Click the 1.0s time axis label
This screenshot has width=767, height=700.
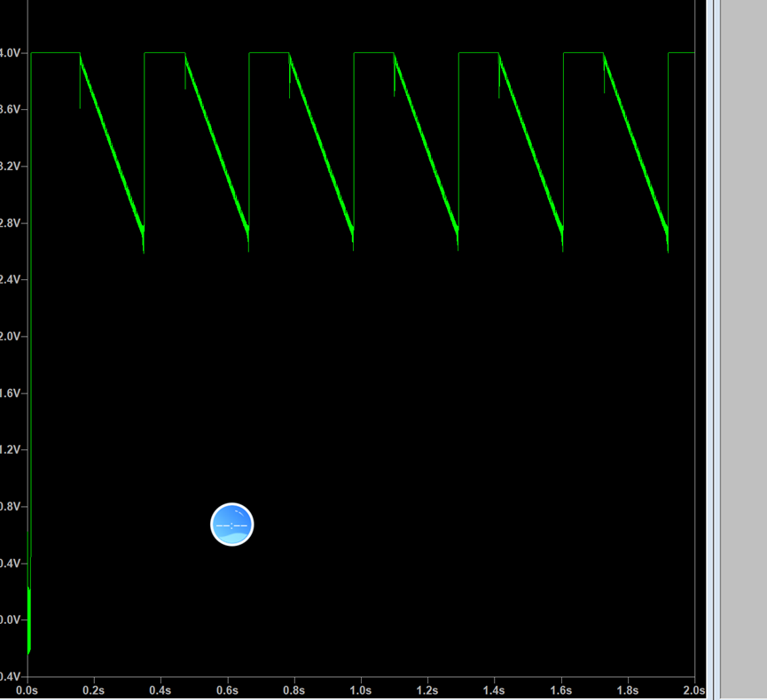click(x=361, y=690)
